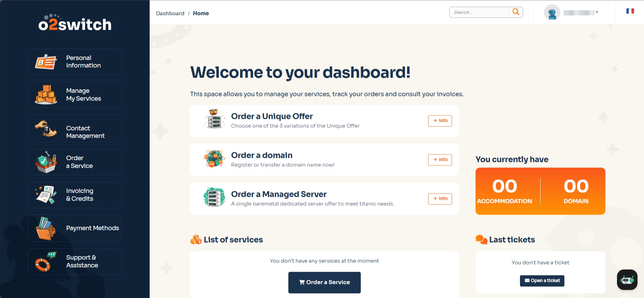The height and width of the screenshot is (298, 644).
Task: Expand the user account dropdown arrow
Action: pyautogui.click(x=597, y=12)
